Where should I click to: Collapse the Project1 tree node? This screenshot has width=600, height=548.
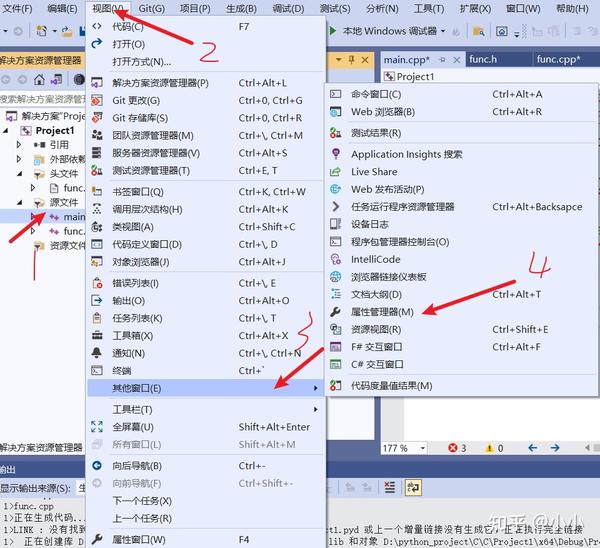(6, 130)
